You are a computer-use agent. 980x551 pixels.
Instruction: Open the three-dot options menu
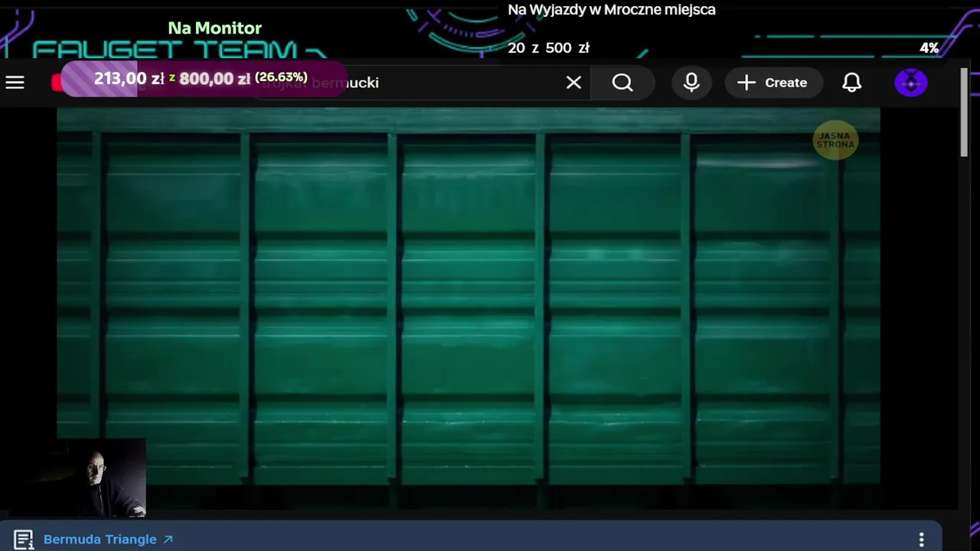pyautogui.click(x=922, y=540)
